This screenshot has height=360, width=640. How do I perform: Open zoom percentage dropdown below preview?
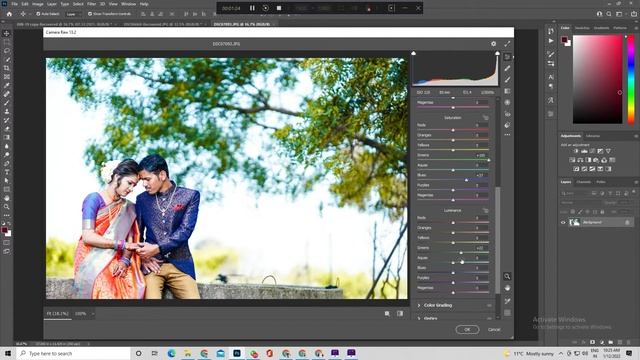pyautogui.click(x=93, y=314)
